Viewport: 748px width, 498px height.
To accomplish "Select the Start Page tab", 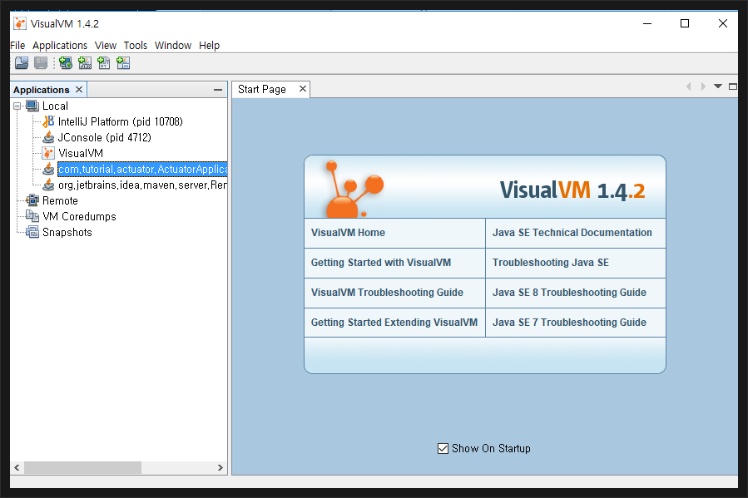I will (262, 89).
